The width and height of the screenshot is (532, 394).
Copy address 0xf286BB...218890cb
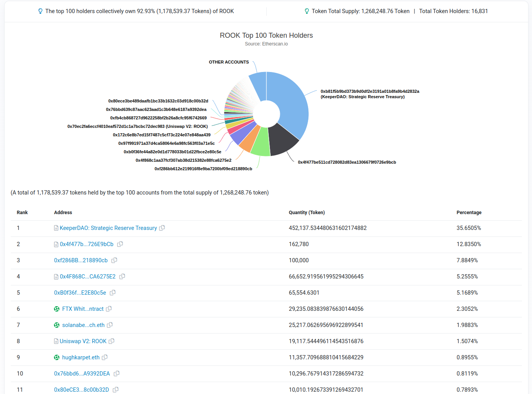click(x=114, y=260)
